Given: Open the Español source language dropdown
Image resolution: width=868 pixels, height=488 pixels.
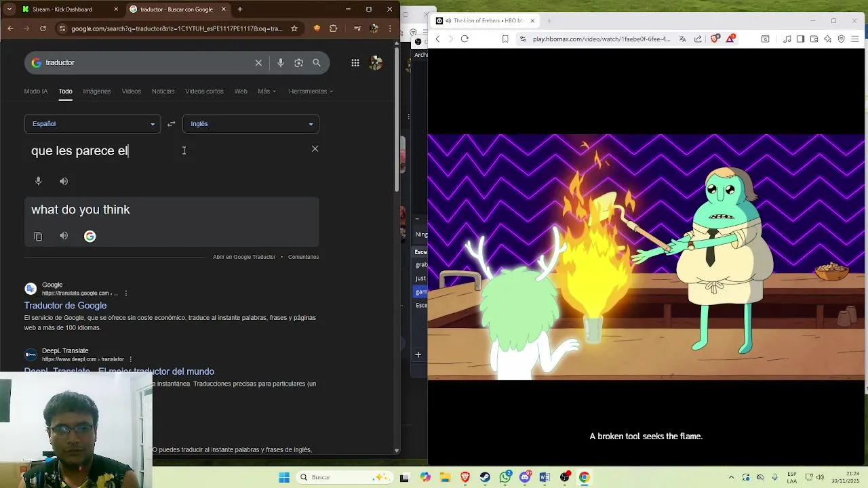Looking at the screenshot, I should point(93,124).
